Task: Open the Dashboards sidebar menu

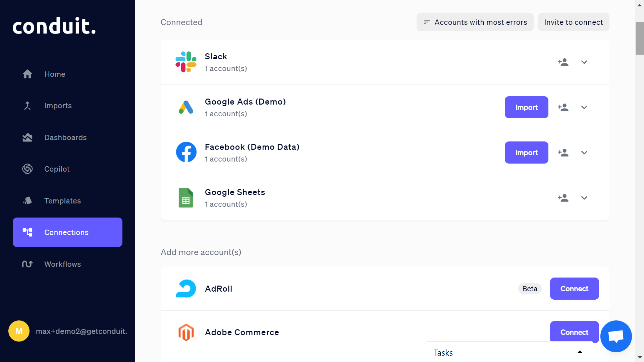Action: 65,137
